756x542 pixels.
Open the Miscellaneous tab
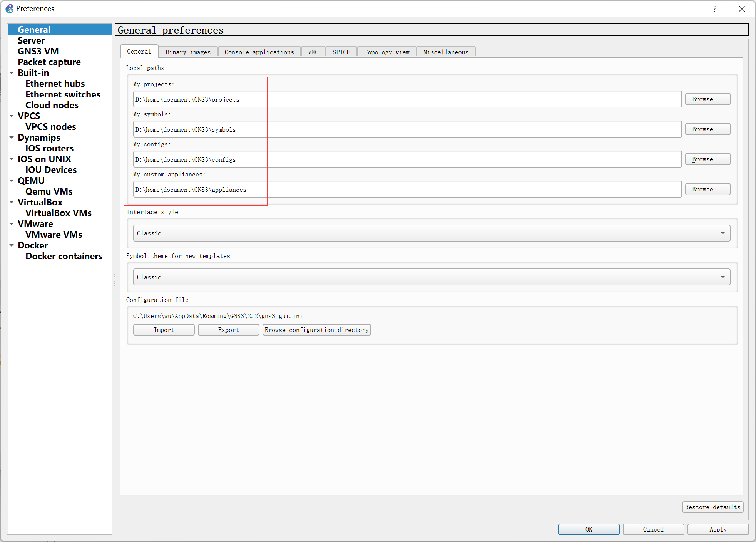tap(446, 52)
